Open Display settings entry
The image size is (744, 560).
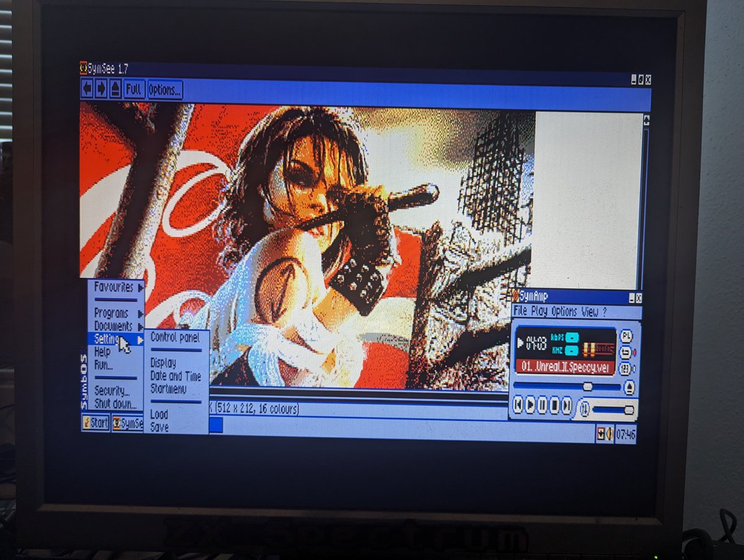(176, 363)
